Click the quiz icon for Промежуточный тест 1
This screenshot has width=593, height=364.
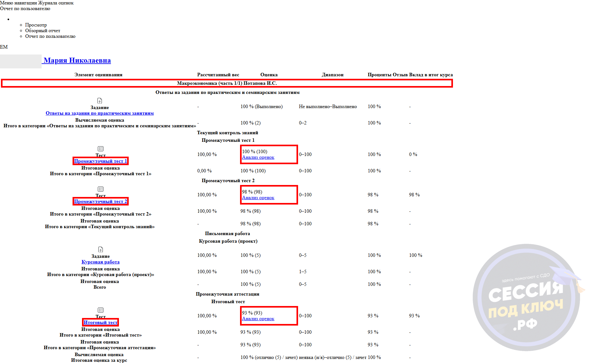point(101,149)
